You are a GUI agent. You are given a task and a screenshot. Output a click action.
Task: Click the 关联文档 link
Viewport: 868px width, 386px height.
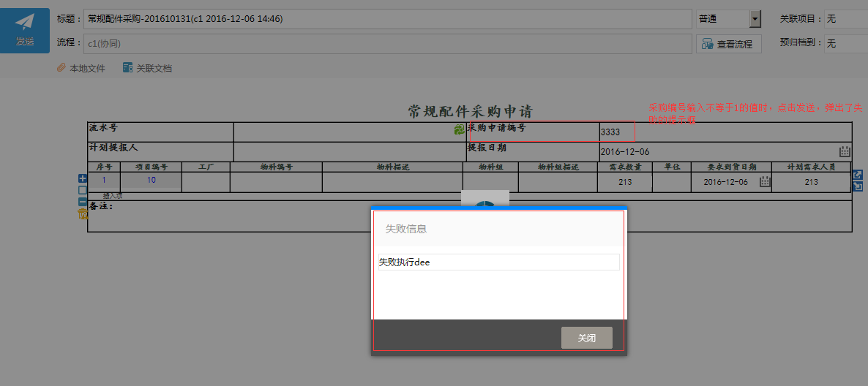click(x=154, y=69)
